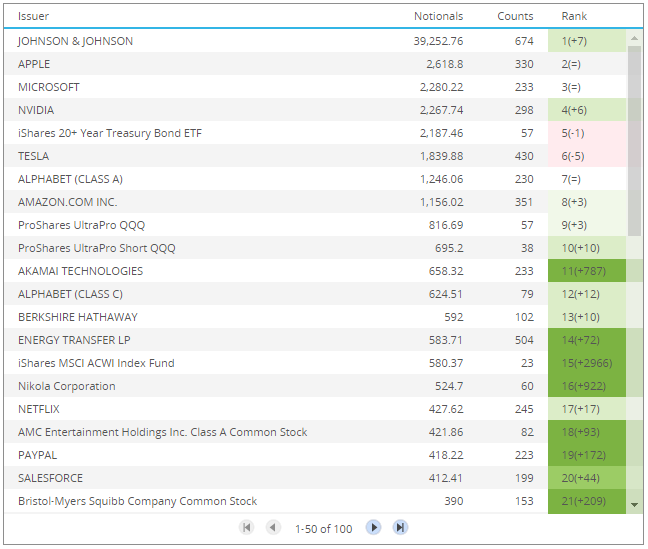Sort by the Issuer column header

pos(33,16)
